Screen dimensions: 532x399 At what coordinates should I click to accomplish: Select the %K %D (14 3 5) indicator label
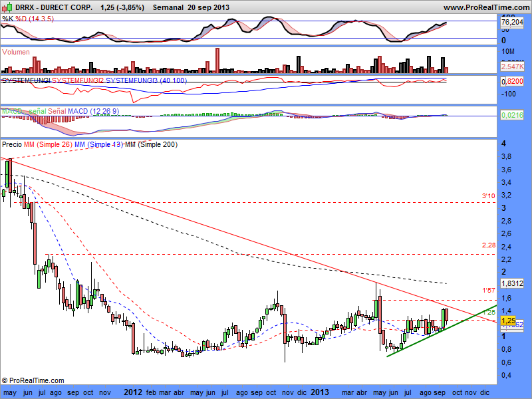(27, 19)
